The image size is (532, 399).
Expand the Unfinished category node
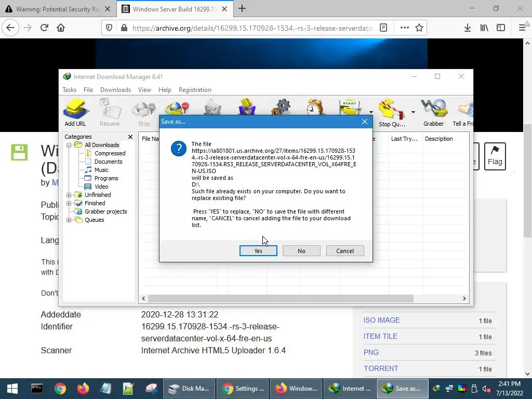pos(69,195)
